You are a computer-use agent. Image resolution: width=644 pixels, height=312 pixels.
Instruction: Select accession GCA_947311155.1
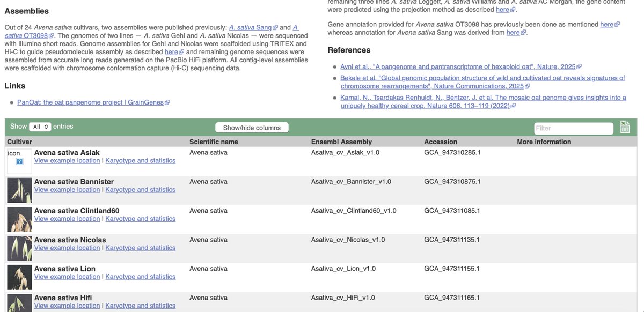point(452,268)
